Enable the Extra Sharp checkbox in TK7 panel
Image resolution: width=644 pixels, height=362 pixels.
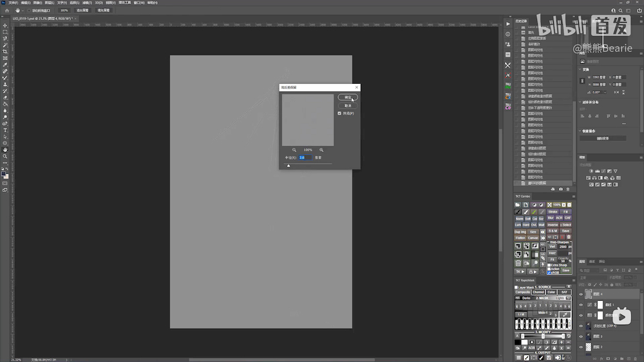point(549,265)
